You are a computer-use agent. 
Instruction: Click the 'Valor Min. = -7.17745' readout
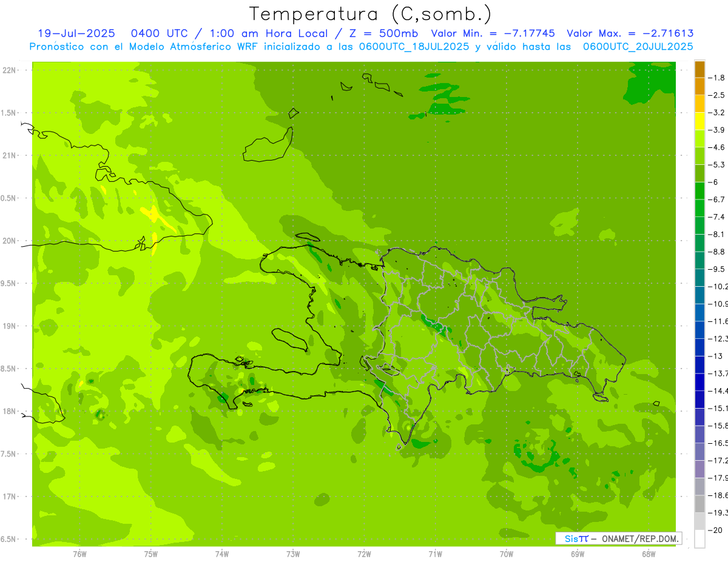coord(493,33)
